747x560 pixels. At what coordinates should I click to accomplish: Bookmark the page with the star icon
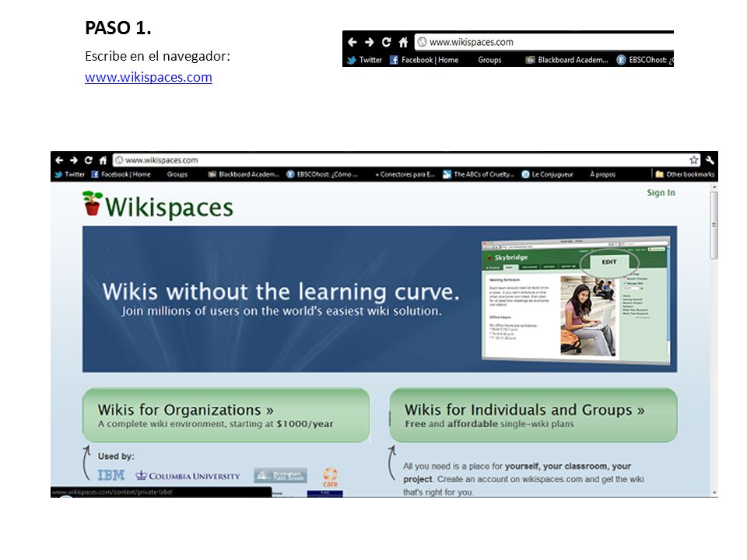click(693, 160)
